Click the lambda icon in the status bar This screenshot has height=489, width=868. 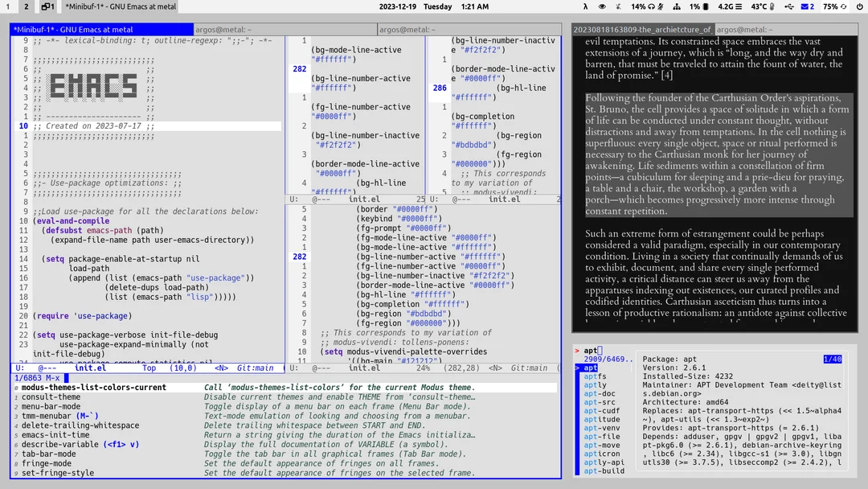pyautogui.click(x=585, y=6)
